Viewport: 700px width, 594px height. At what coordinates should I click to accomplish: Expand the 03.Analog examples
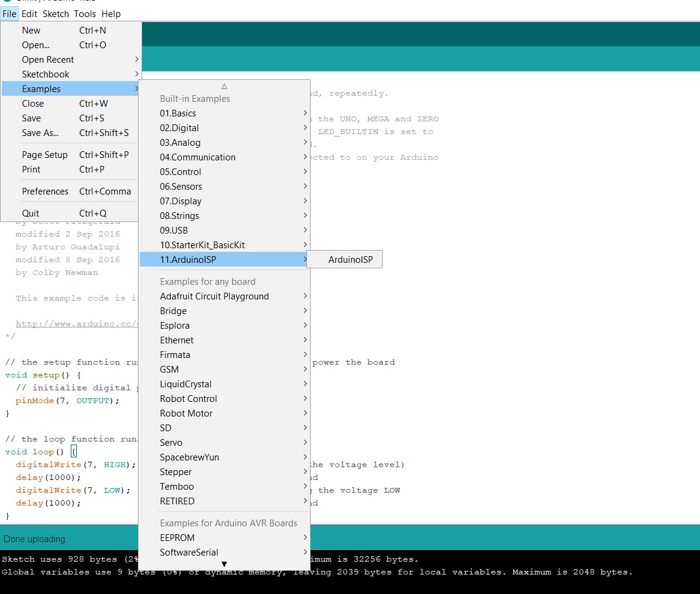click(x=225, y=143)
